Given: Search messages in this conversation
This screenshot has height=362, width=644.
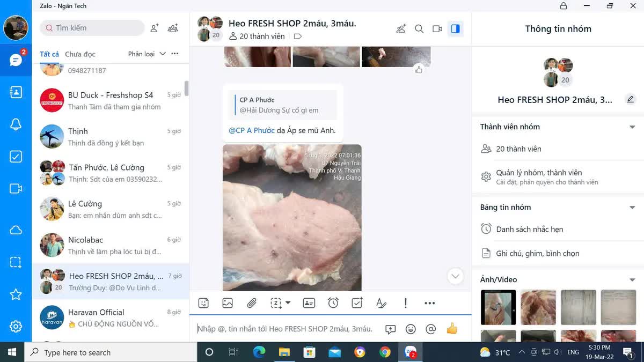Looking at the screenshot, I should 419,29.
